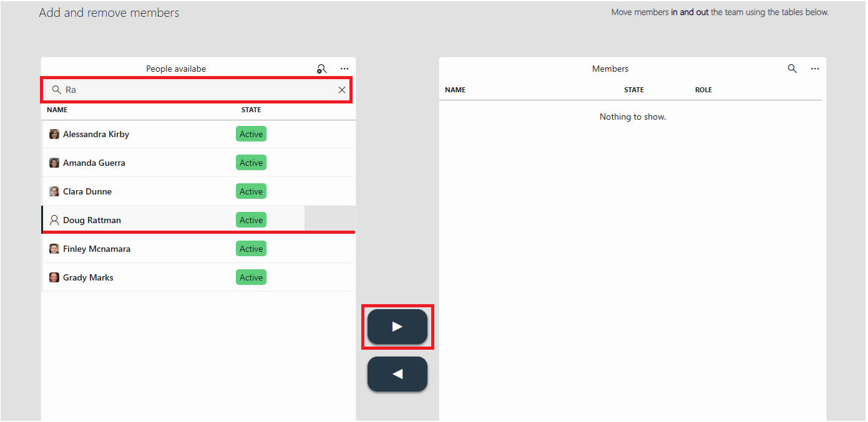868x422 pixels.
Task: Click the 'People availabe' panel title
Action: click(176, 69)
